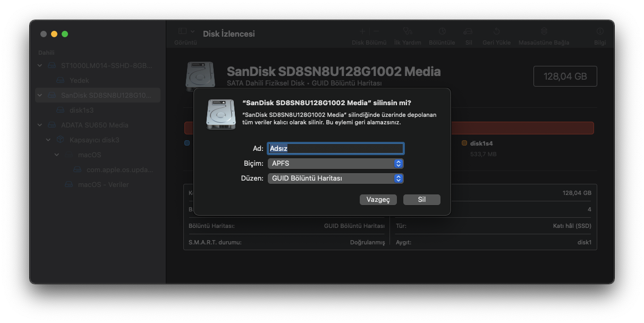Click the 128,04 GB capacity box

[565, 76]
